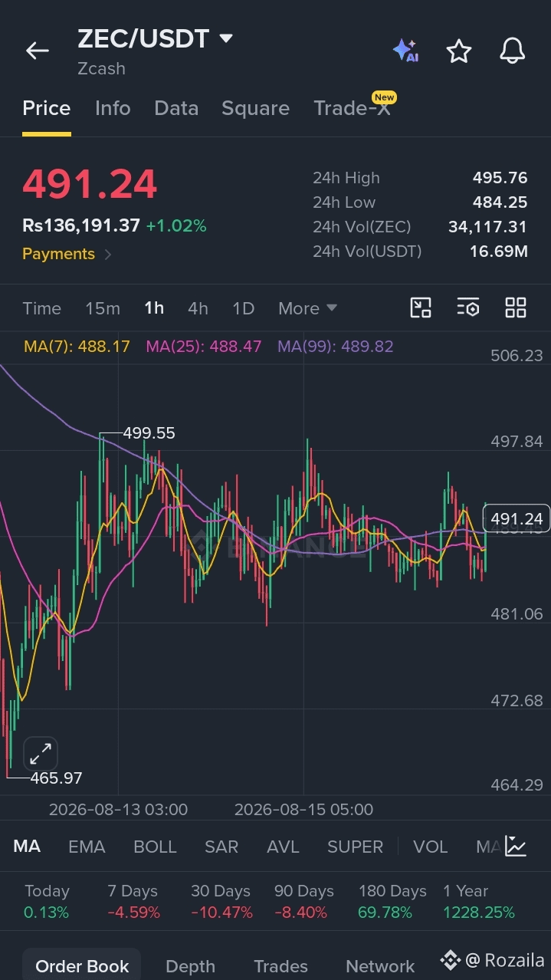The image size is (551, 980).
Task: Open the Payments chevron link
Action: 67,254
